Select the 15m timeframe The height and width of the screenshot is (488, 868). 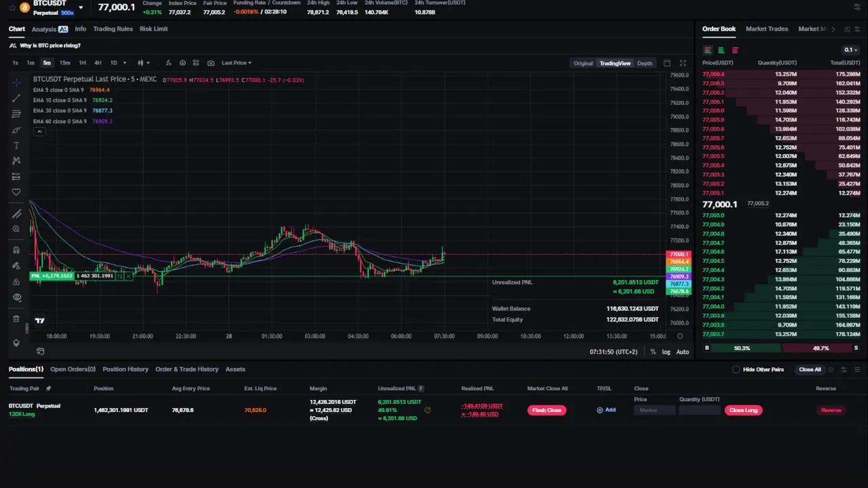(64, 63)
